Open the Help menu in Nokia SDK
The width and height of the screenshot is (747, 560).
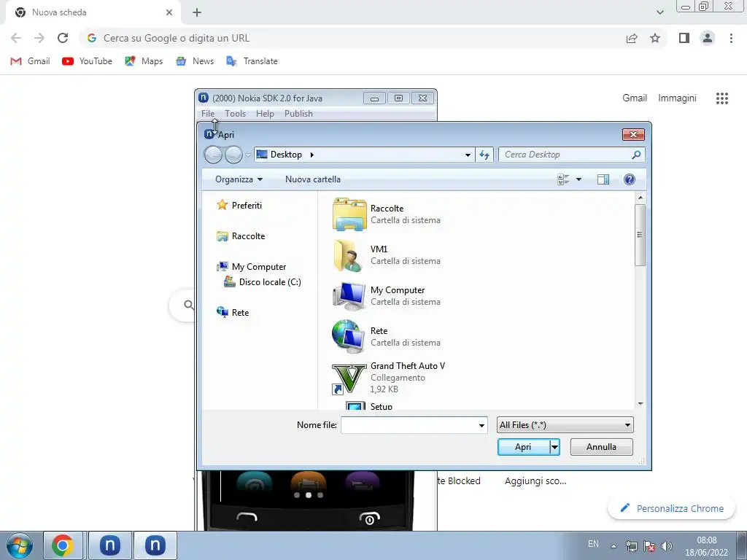[x=265, y=114]
